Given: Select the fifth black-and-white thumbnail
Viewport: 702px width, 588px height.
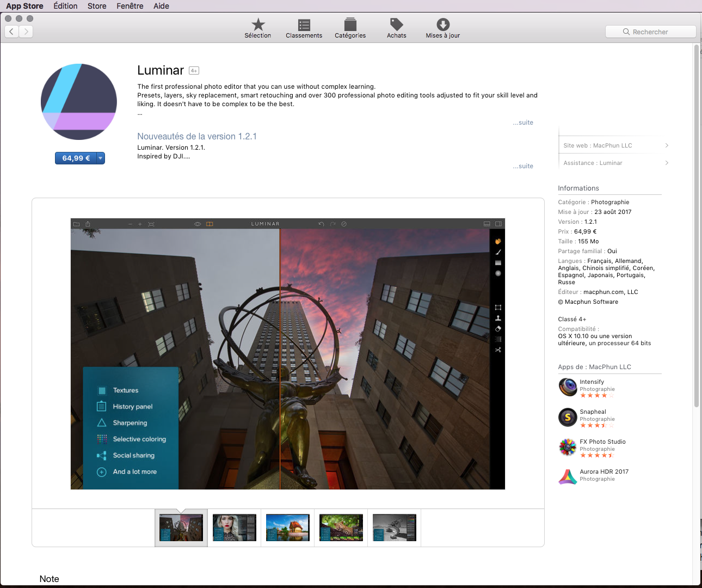Looking at the screenshot, I should click(x=395, y=528).
